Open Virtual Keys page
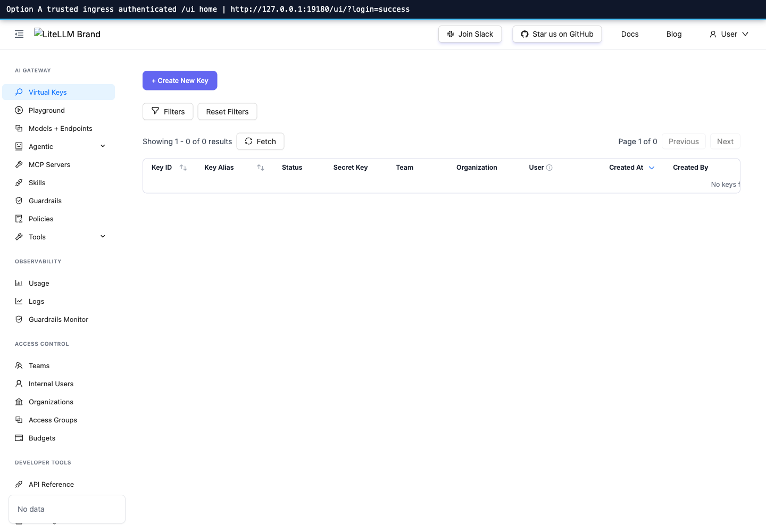The width and height of the screenshot is (766, 532). pos(59,92)
